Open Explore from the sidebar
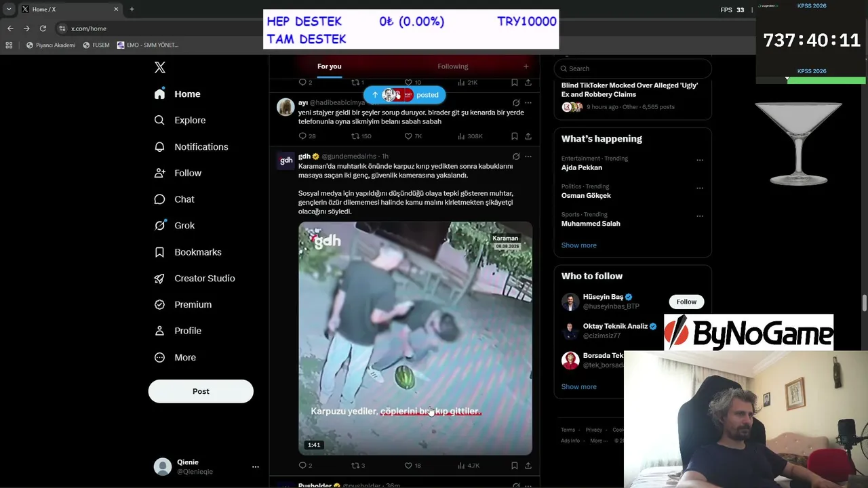Viewport: 868px width, 488px height. coord(180,120)
